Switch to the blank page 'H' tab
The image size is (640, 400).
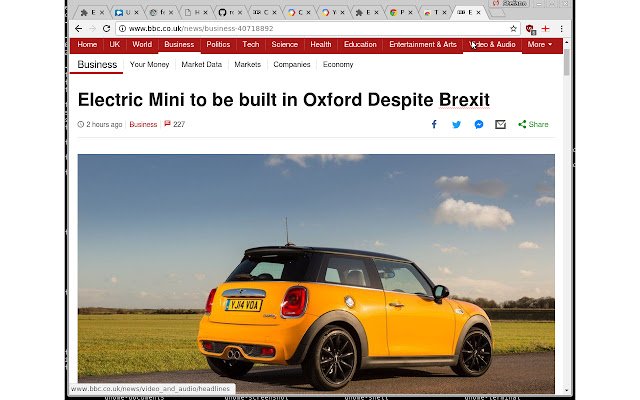tap(195, 13)
